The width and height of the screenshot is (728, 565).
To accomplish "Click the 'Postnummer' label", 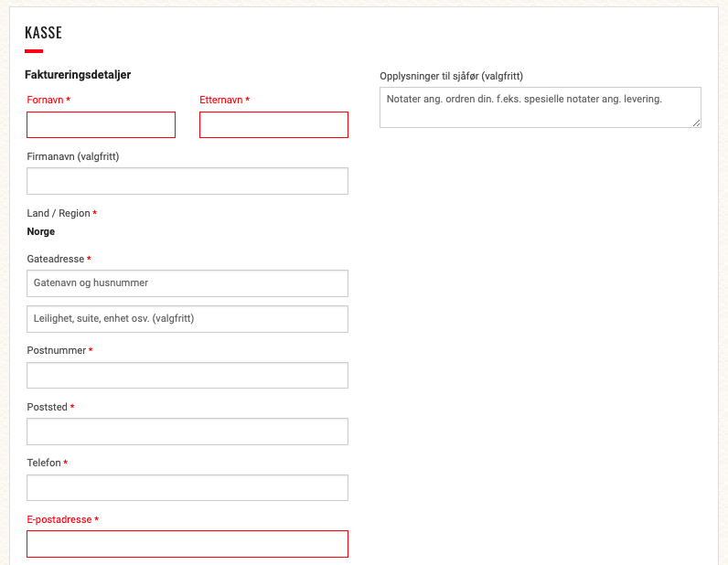I will [x=56, y=351].
